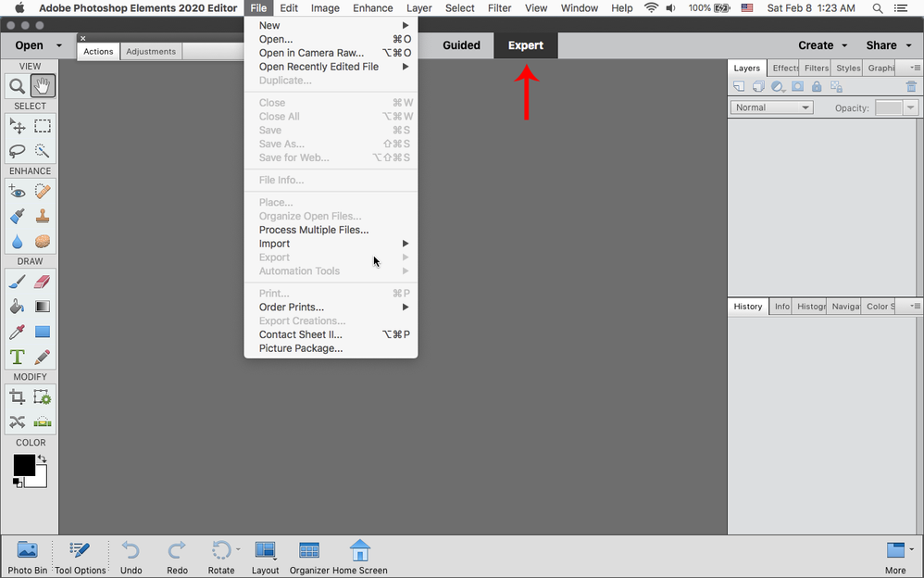This screenshot has width=924, height=578.
Task: Click the Undo button
Action: [131, 558]
